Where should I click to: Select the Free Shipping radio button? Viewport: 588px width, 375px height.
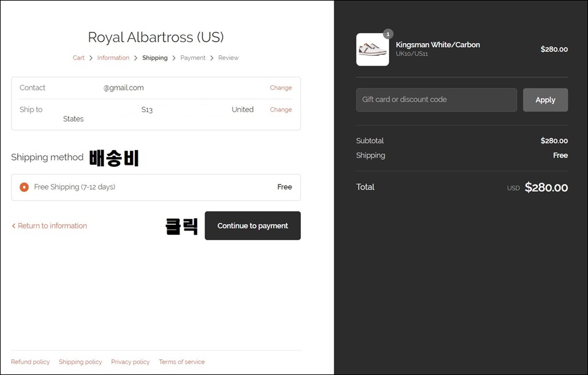click(x=24, y=187)
